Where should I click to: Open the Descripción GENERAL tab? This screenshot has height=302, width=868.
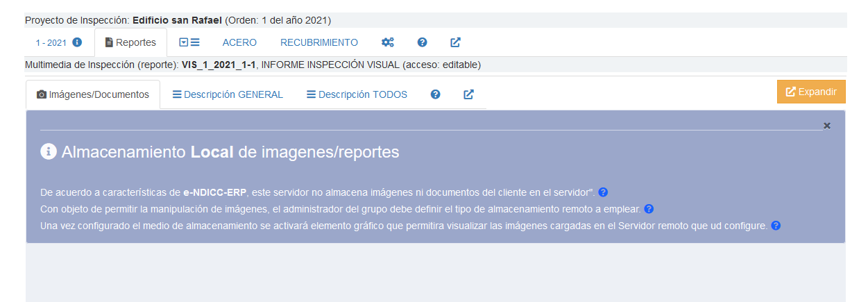click(x=228, y=94)
